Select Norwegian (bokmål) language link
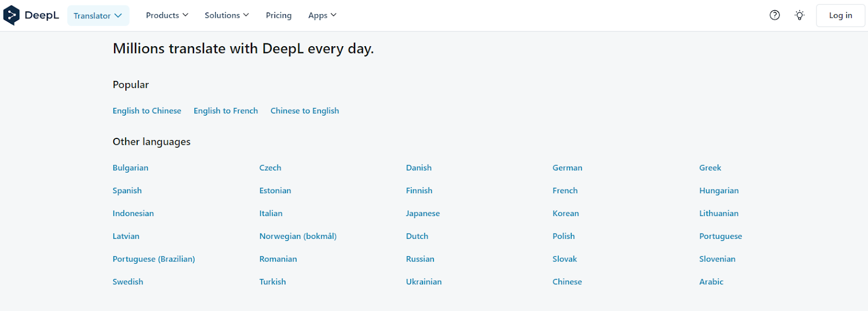The height and width of the screenshot is (311, 868). coord(298,236)
